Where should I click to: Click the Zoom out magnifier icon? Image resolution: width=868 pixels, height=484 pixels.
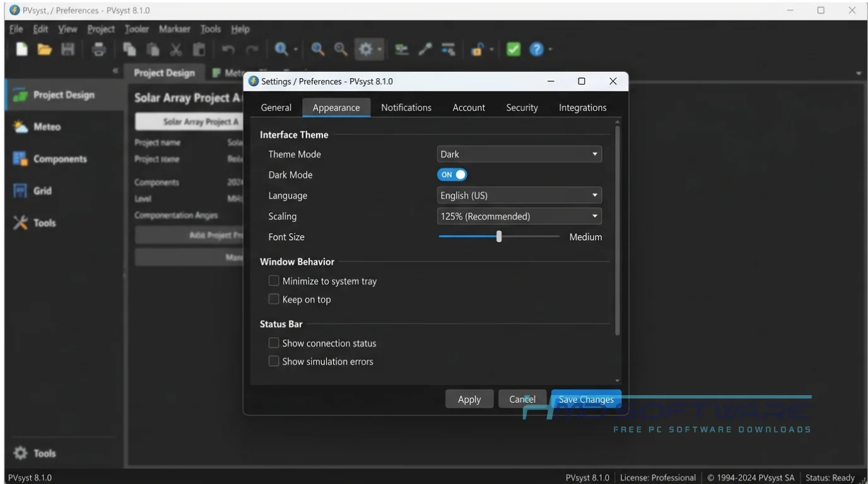pyautogui.click(x=341, y=49)
